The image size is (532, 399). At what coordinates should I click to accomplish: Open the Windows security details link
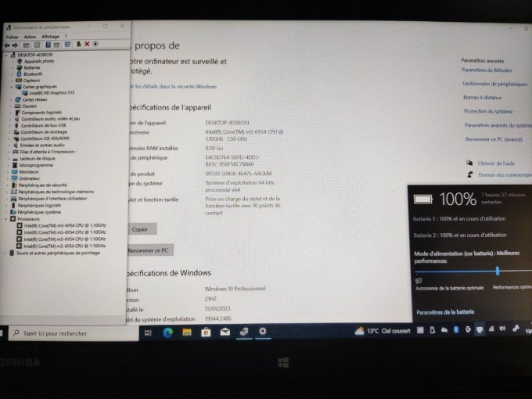pos(173,87)
